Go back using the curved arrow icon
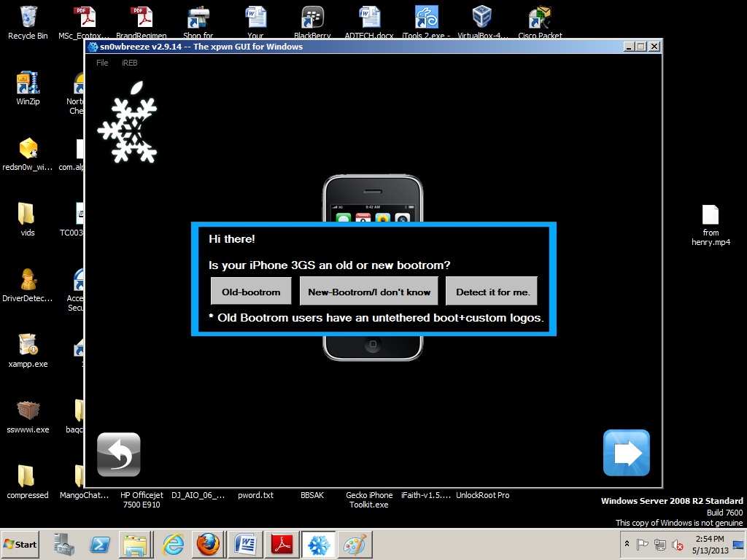Image resolution: width=747 pixels, height=560 pixels. tap(119, 455)
